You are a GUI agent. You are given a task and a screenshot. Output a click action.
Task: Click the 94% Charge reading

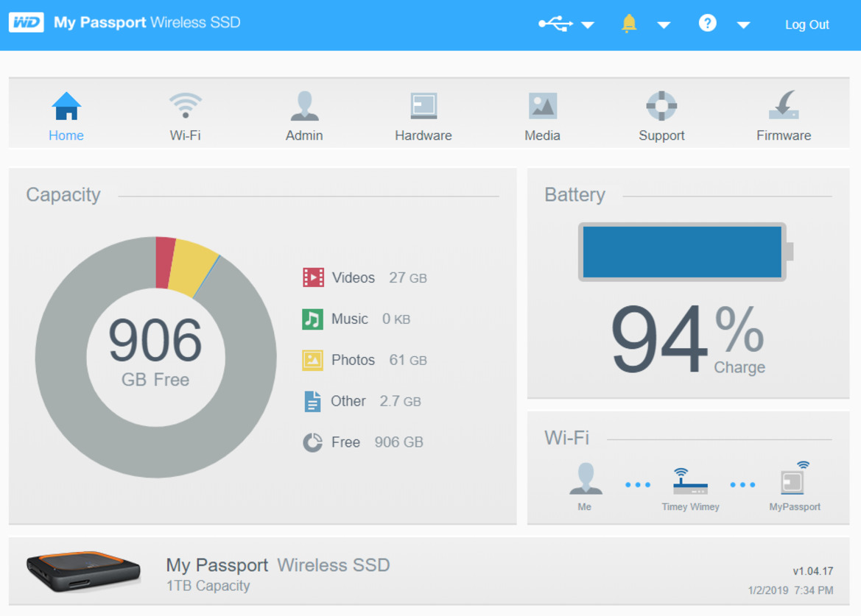tap(688, 339)
